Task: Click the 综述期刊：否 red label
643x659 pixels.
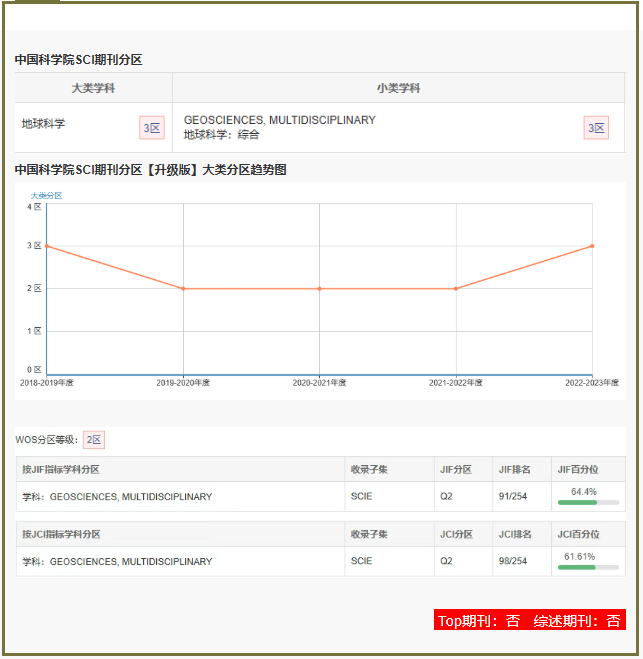Action: pos(577,621)
